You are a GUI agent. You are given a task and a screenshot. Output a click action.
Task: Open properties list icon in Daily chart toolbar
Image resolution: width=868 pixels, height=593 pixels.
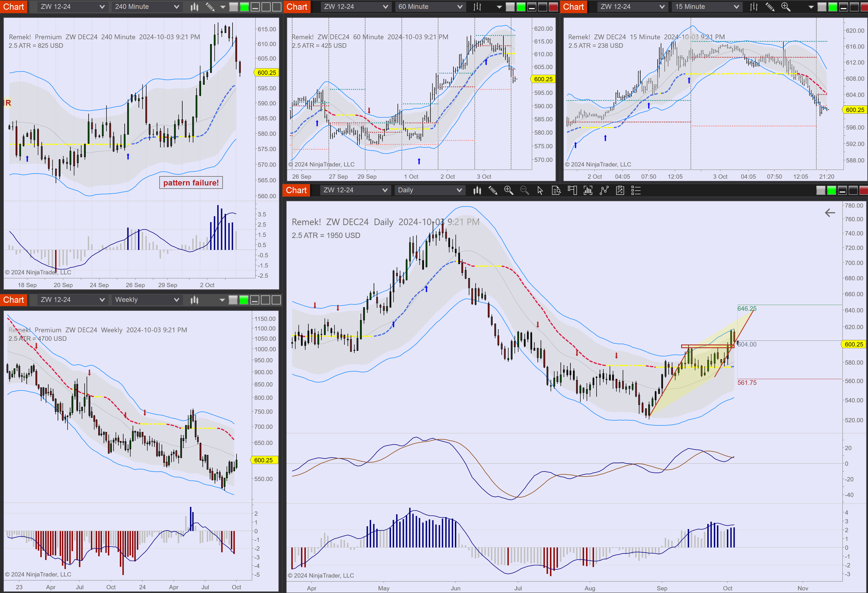click(x=636, y=191)
